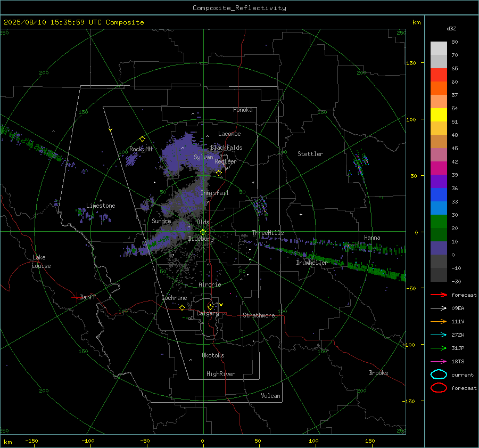
Task: Click the Ponoka town label
Action: tap(243, 110)
